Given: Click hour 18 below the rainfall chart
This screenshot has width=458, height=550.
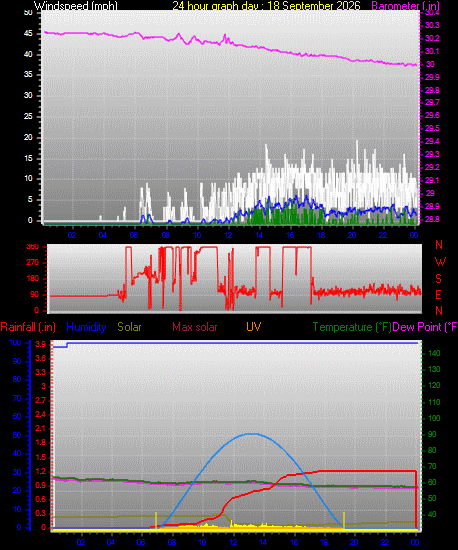Looking at the screenshot, I should tap(324, 542).
